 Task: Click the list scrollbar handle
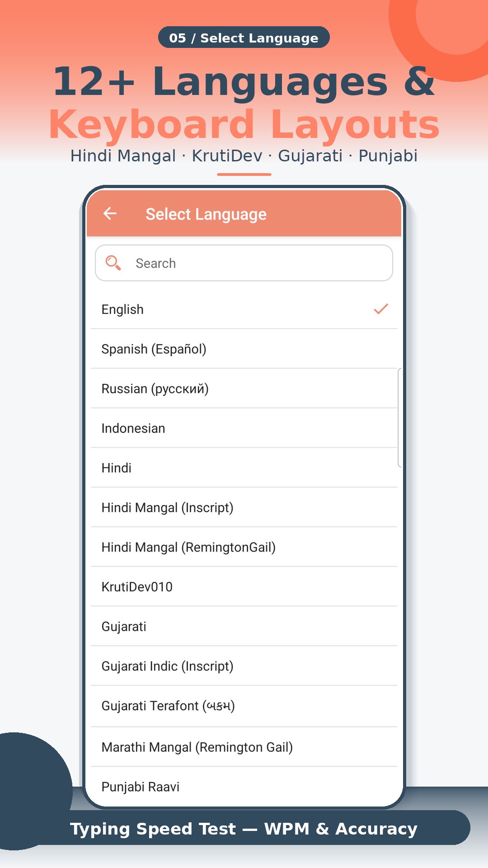pos(399,418)
